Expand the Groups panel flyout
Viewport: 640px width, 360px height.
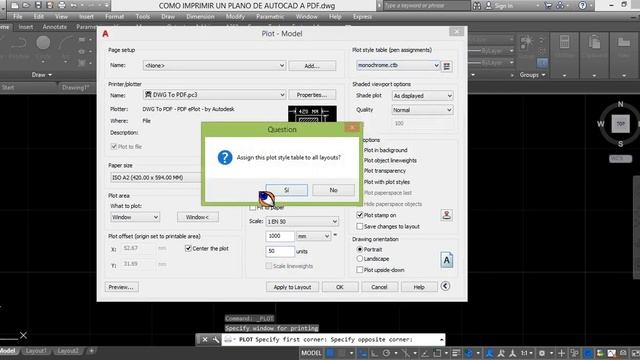(533, 75)
